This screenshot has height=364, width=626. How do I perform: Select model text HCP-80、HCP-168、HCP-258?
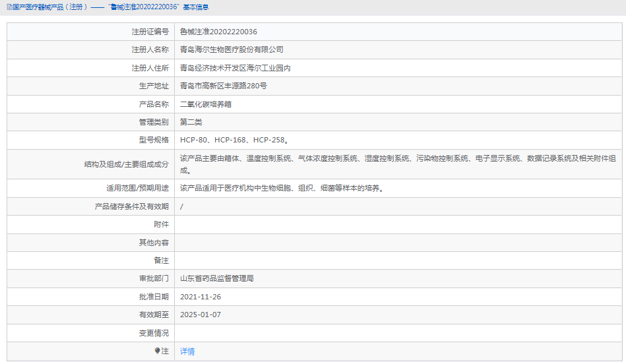click(x=234, y=140)
